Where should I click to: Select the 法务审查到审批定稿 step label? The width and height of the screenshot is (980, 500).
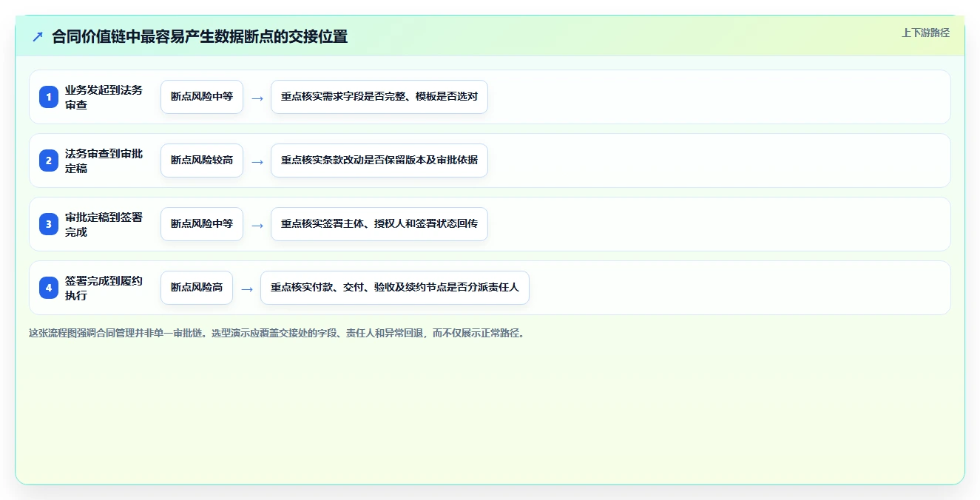pos(104,161)
